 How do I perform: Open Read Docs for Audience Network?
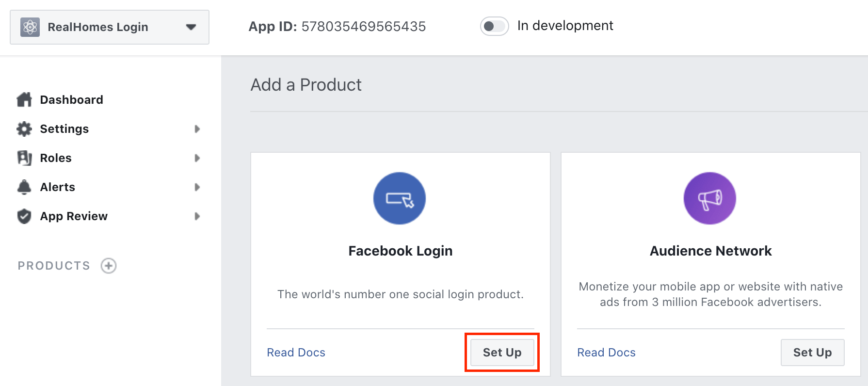[x=607, y=353]
